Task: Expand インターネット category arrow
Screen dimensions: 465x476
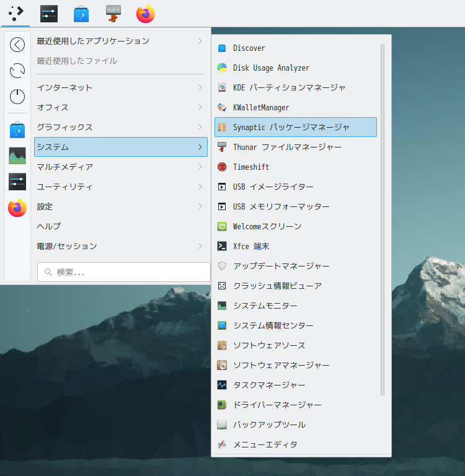Action: 200,87
